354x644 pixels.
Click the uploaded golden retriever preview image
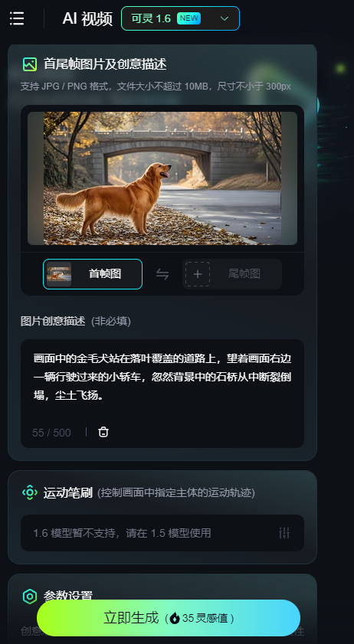click(162, 178)
